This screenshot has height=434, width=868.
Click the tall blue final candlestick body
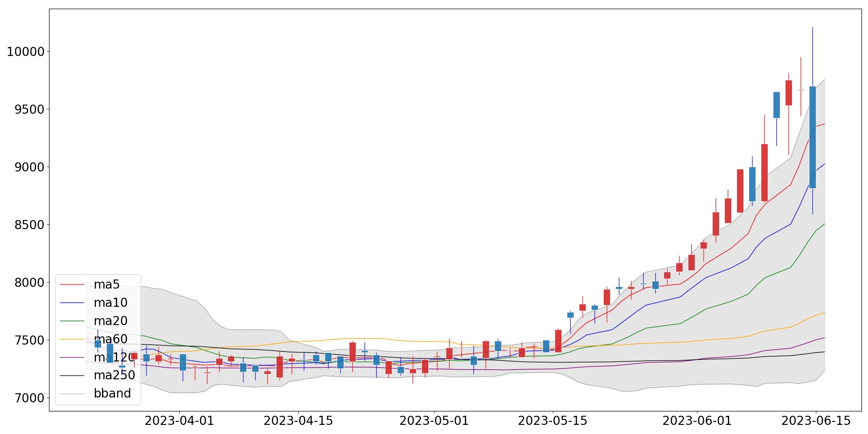coord(812,137)
